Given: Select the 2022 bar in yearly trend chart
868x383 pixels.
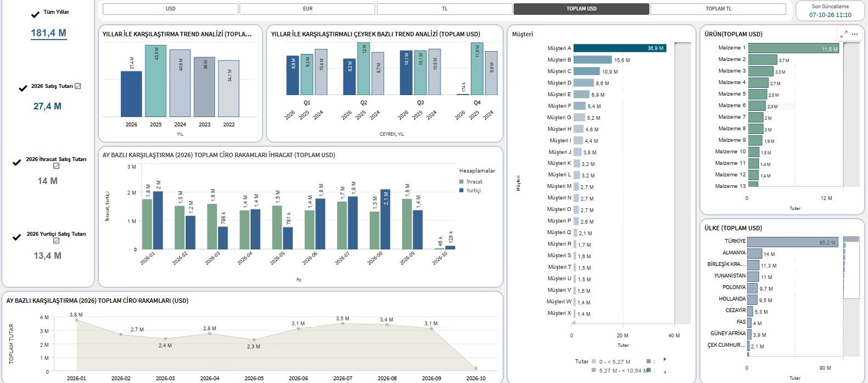Looking at the screenshot, I should tap(229, 88).
